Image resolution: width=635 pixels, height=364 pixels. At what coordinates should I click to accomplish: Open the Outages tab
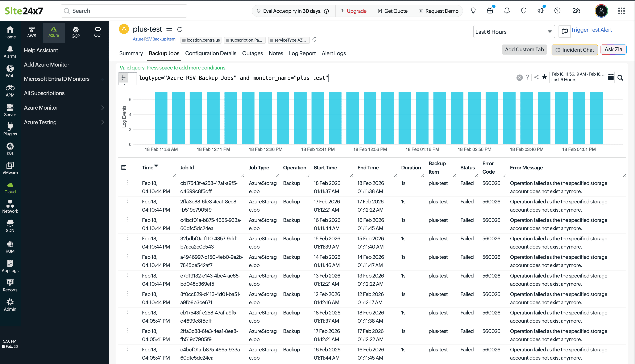coord(252,53)
